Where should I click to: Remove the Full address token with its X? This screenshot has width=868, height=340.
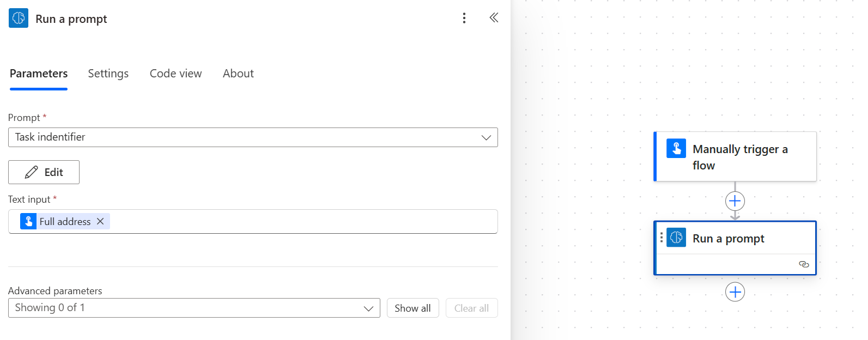100,221
